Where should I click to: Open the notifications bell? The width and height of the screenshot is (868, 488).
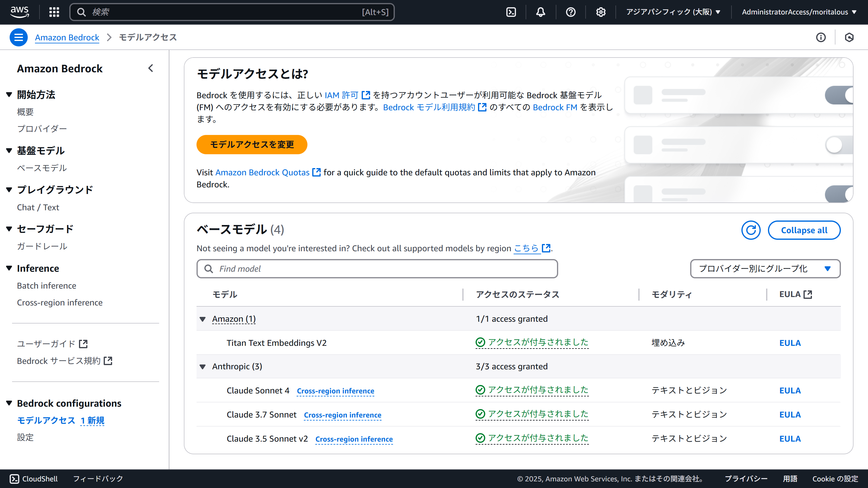pos(540,12)
